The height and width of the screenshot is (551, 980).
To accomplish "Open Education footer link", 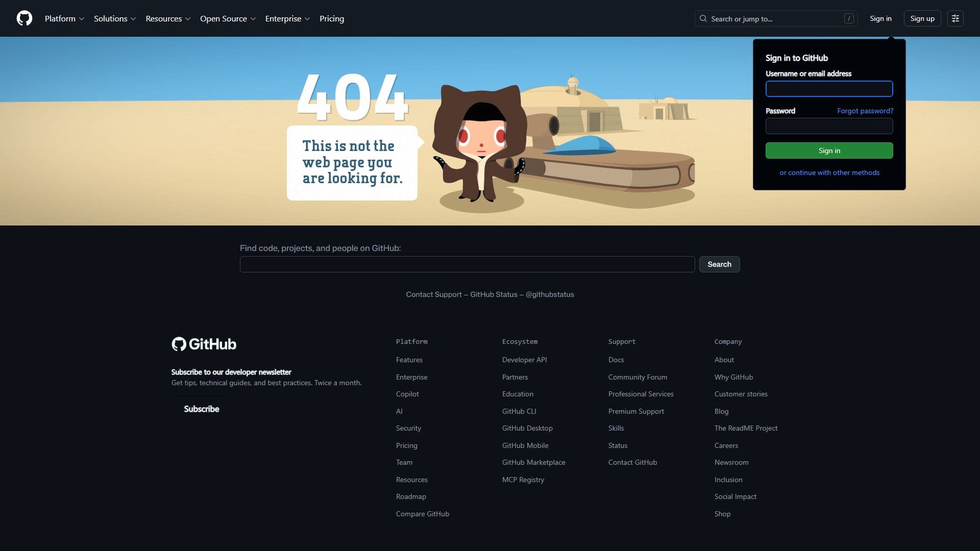I will click(x=518, y=394).
